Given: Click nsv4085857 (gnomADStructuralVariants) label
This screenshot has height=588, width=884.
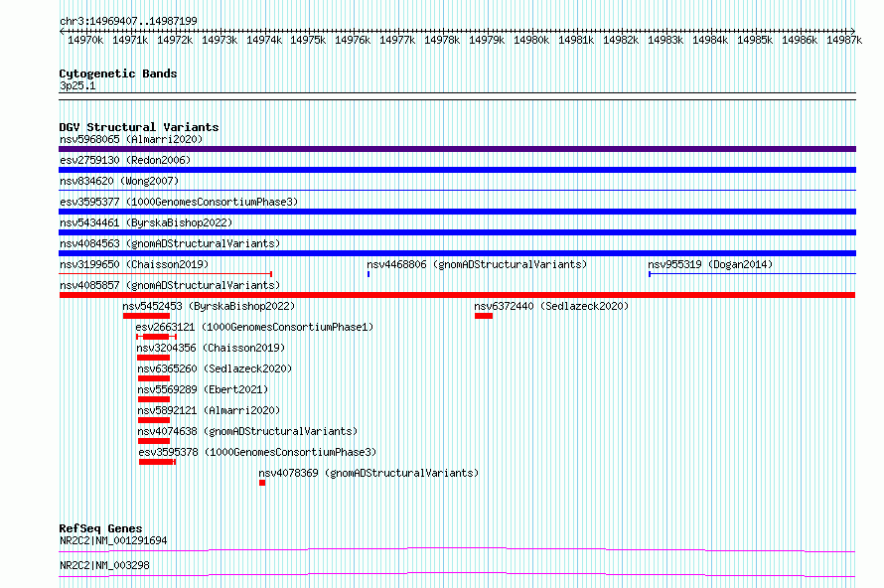Looking at the screenshot, I should (170, 285).
